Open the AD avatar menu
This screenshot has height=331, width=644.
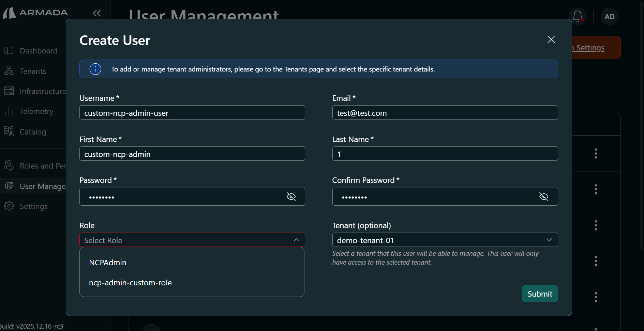click(x=610, y=16)
